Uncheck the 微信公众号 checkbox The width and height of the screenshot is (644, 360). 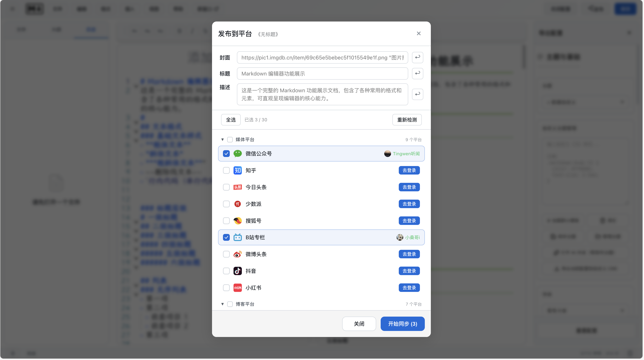click(x=226, y=154)
